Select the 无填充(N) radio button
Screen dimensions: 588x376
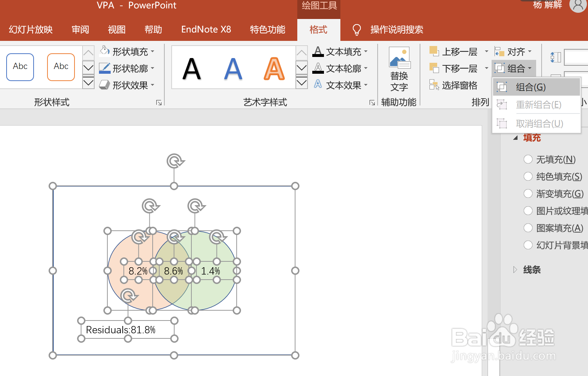(x=528, y=159)
